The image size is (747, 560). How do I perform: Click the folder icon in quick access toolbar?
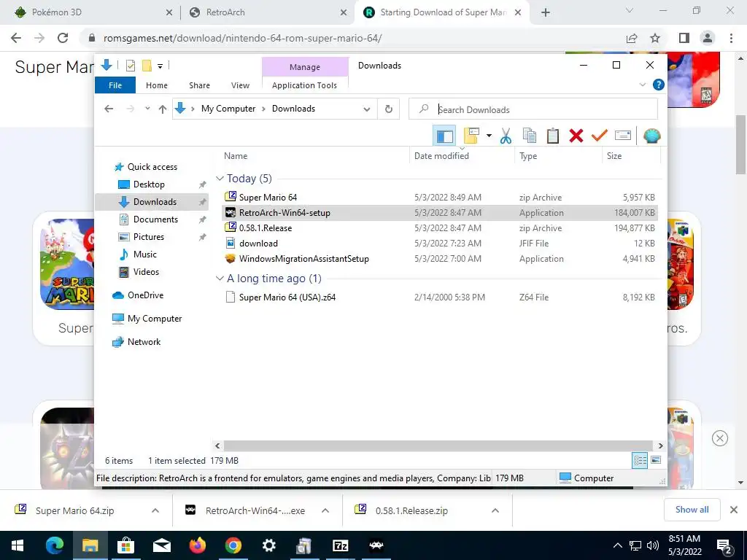147,66
